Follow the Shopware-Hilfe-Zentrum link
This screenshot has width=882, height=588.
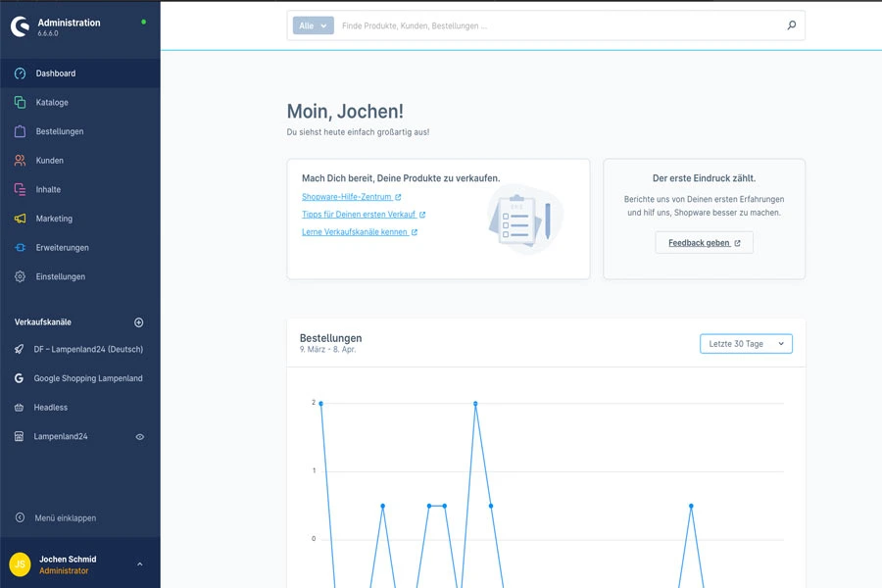coord(347,197)
